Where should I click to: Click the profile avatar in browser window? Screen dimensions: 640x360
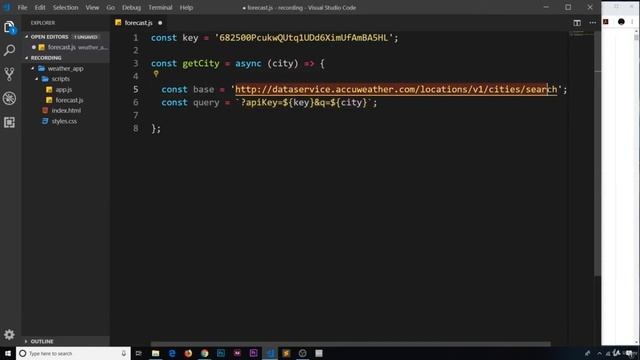point(621,22)
